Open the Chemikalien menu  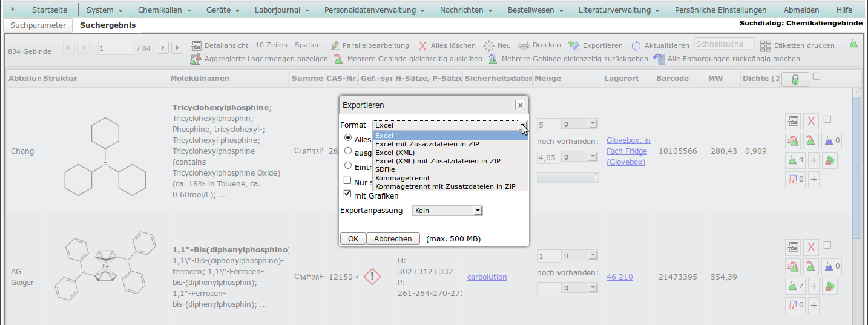click(164, 10)
